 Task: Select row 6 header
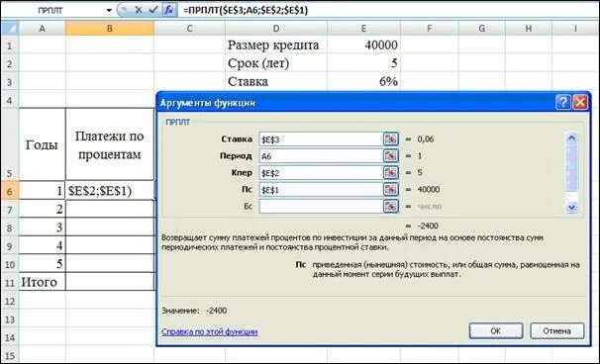pos(10,191)
